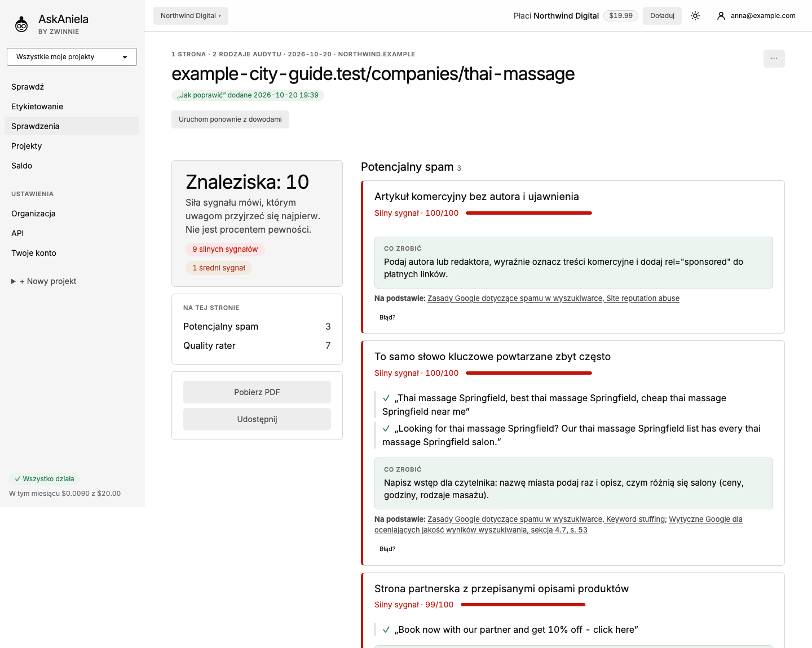Viewport: 812px width, 648px height.
Task: Open the Saldo page
Action: pos(72,166)
